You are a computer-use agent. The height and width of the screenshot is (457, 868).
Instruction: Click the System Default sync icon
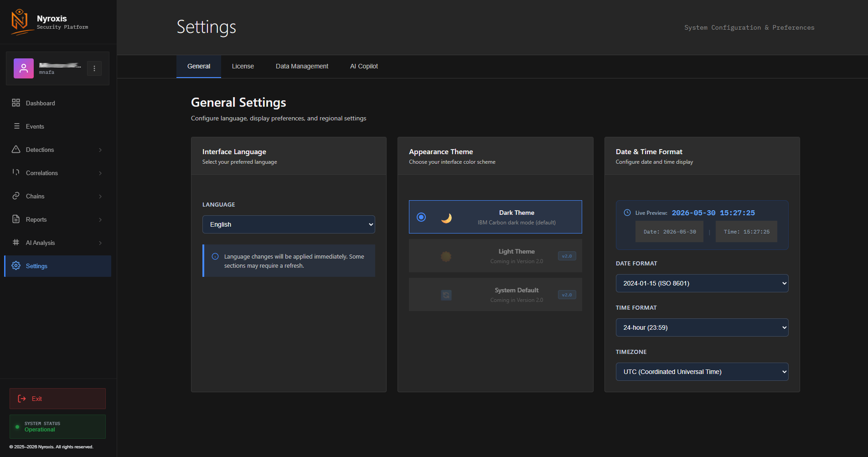pyautogui.click(x=446, y=295)
